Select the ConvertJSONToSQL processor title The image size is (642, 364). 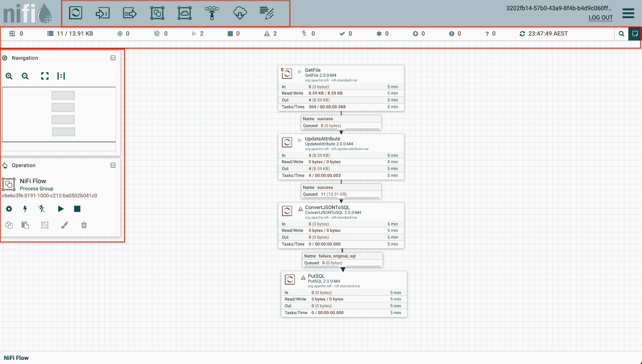point(327,207)
